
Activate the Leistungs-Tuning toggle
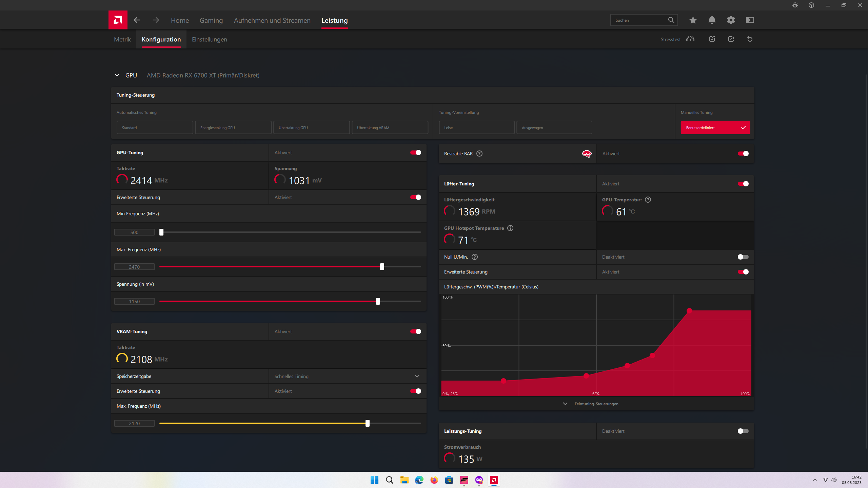tap(743, 431)
